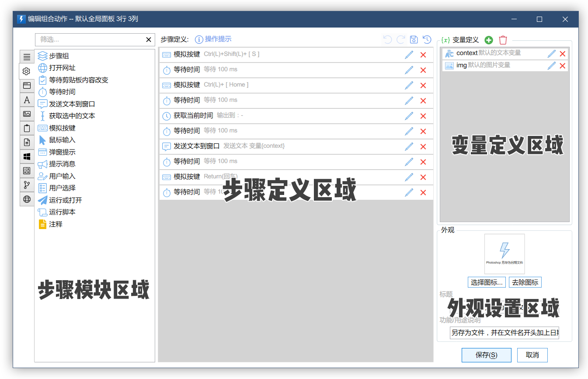Select the 步骤组 module
Screen dimensions: 588x379
(x=53, y=56)
